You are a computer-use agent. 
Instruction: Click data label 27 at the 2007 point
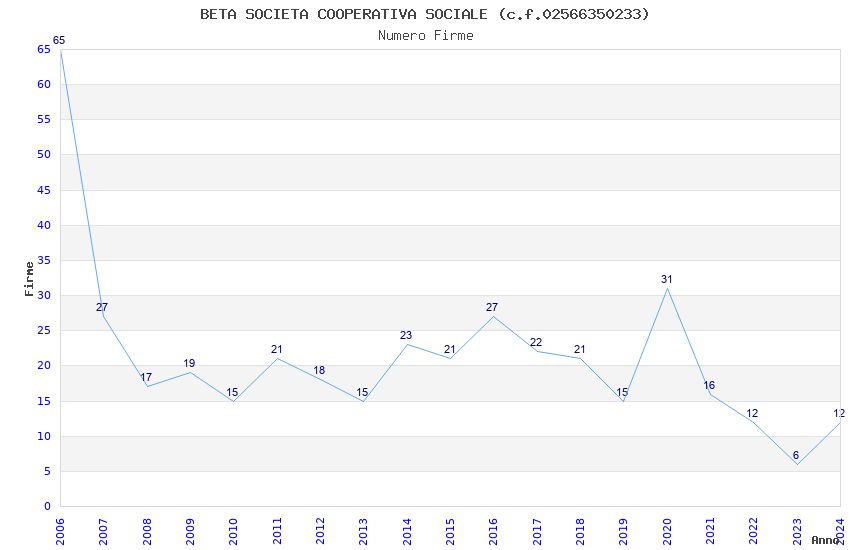[x=102, y=307]
